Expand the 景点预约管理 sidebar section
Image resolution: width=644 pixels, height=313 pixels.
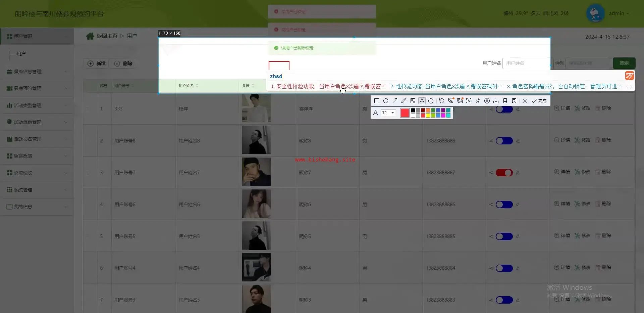pos(37,88)
